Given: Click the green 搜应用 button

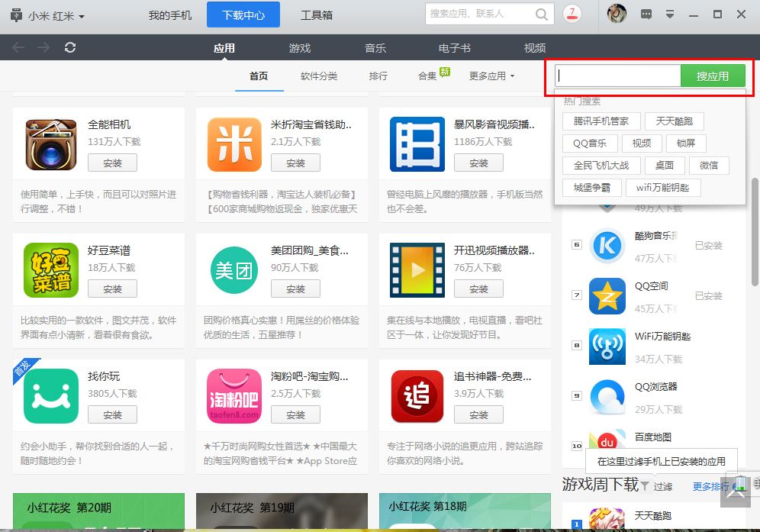Looking at the screenshot, I should (713, 76).
